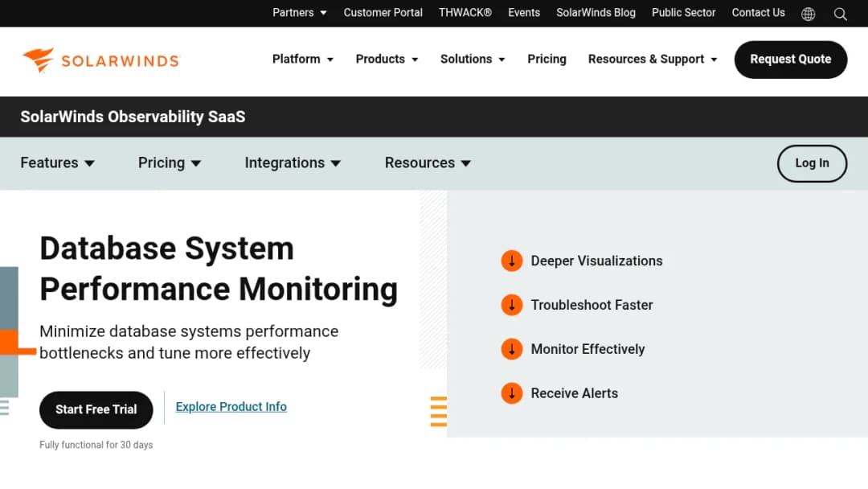
Task: Open site search magnifier icon
Action: (841, 14)
